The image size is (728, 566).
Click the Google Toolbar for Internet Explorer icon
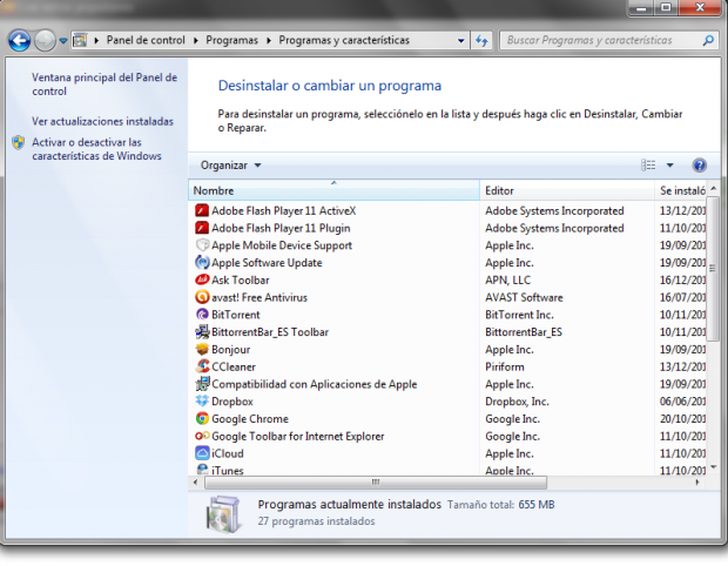[202, 436]
